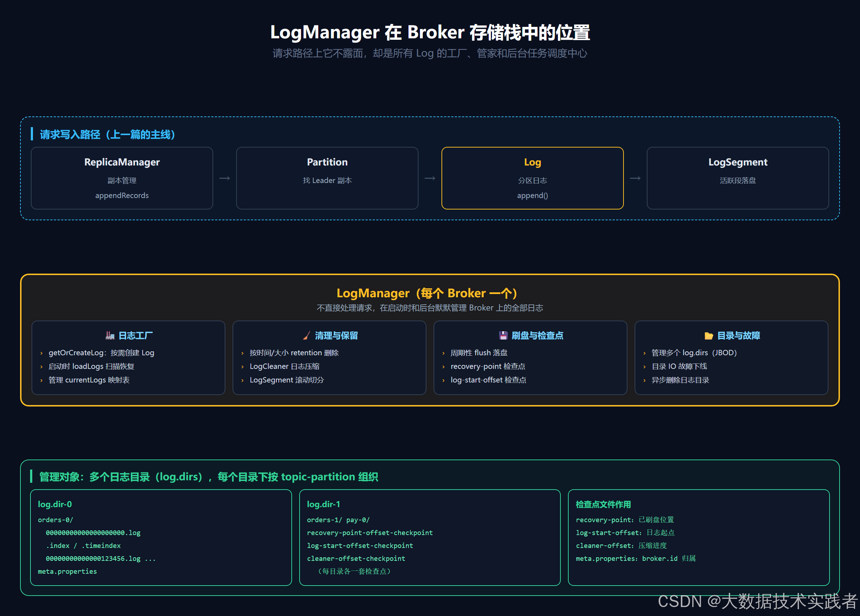Click the folder icon beside 目录与故障
This screenshot has height=616, width=860.
point(709,336)
